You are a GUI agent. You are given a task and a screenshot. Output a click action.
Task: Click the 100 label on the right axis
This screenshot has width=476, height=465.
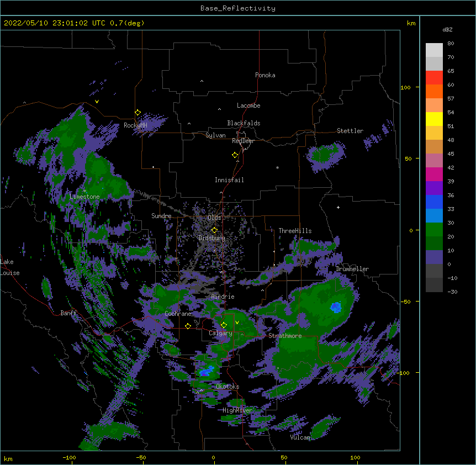pyautogui.click(x=405, y=87)
